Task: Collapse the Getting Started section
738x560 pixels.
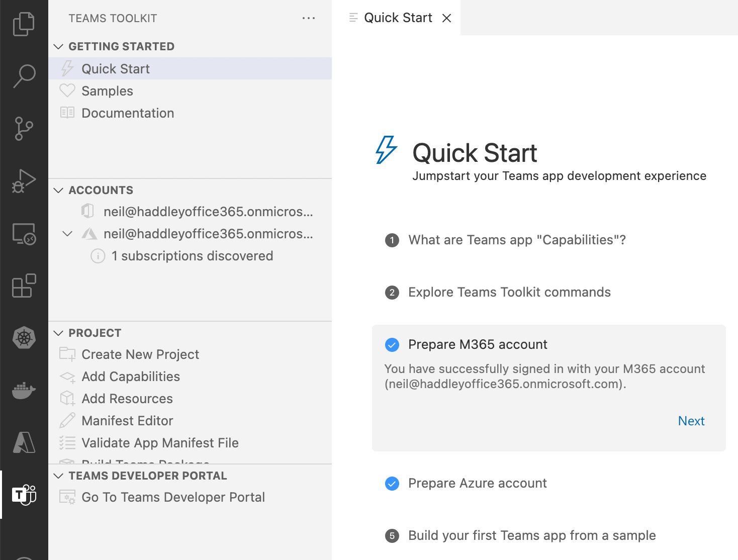Action: point(59,47)
